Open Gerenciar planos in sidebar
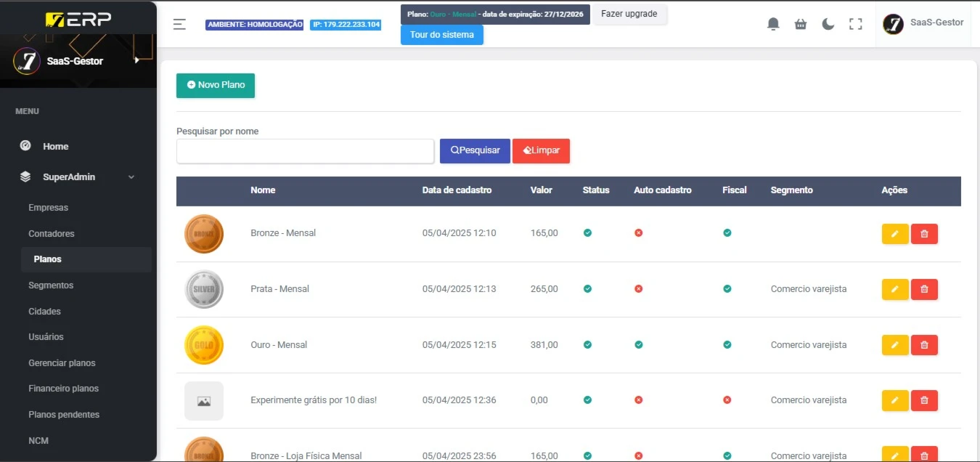 point(62,363)
